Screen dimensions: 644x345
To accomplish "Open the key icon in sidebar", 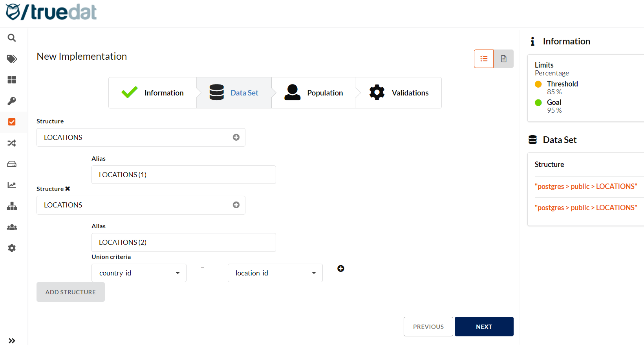I will click(x=12, y=101).
